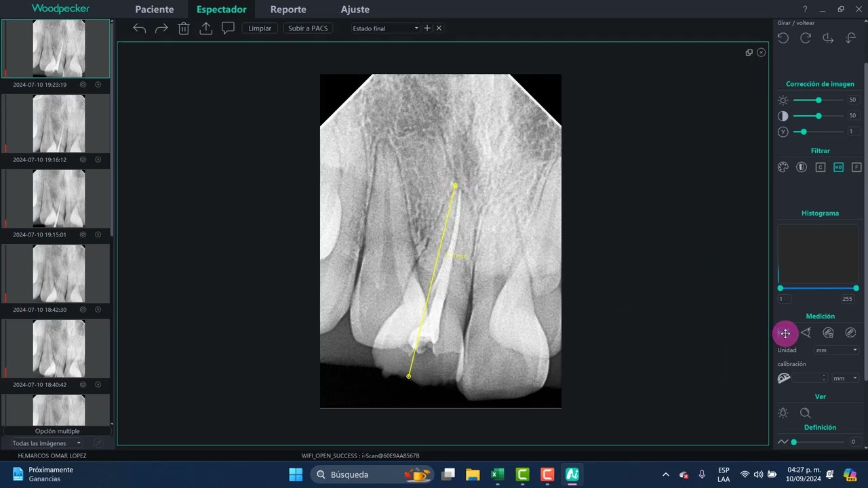The image size is (868, 488).
Task: Open the Estado final dropdown
Action: click(x=385, y=28)
